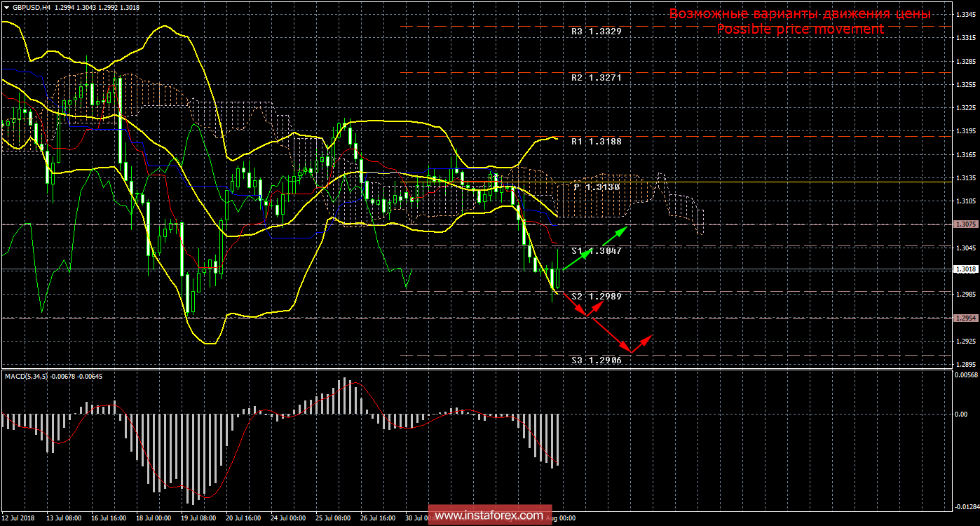Open the chart menu triangle beside GBPUSD,H4
Image resolution: width=980 pixels, height=526 pixels.
point(6,7)
